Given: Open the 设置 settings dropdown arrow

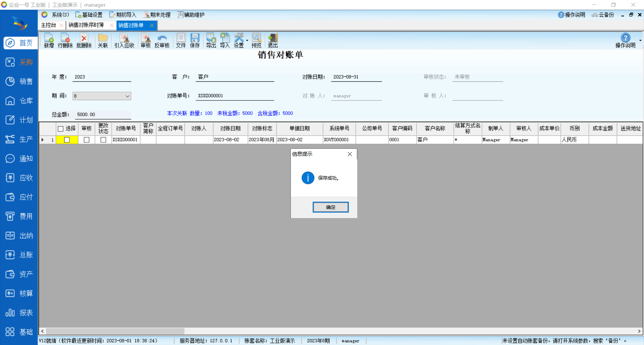Looking at the screenshot, I should tap(247, 41).
